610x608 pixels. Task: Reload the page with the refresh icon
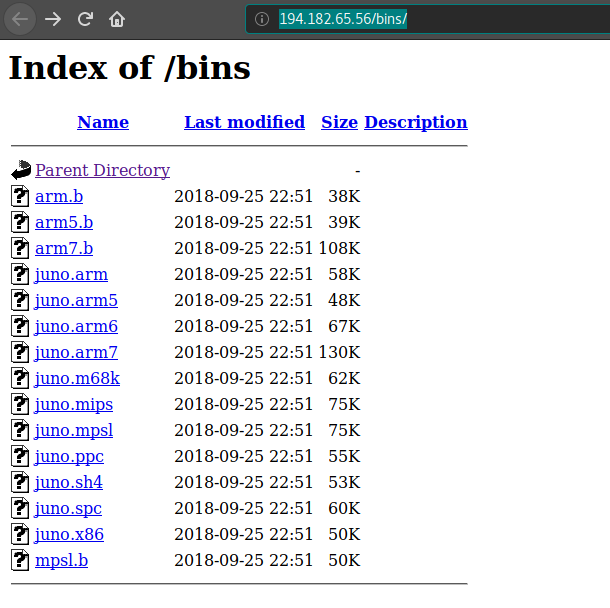(85, 19)
